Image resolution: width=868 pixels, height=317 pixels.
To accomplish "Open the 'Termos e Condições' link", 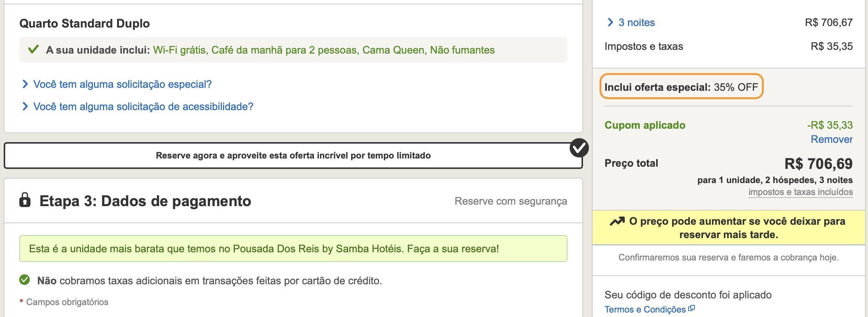I will point(645,309).
